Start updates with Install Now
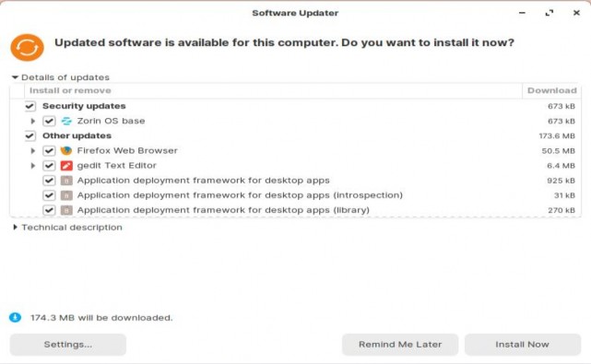This screenshot has width=591, height=364. [x=523, y=345]
